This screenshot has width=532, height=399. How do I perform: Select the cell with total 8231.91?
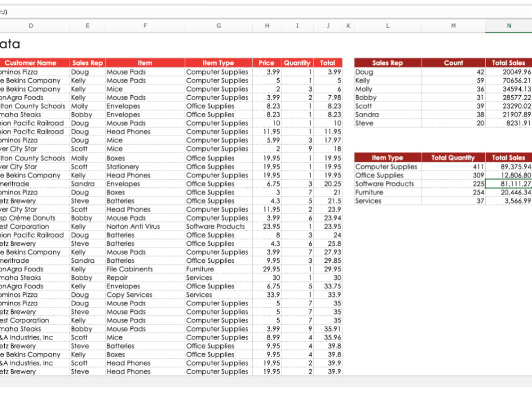509,123
